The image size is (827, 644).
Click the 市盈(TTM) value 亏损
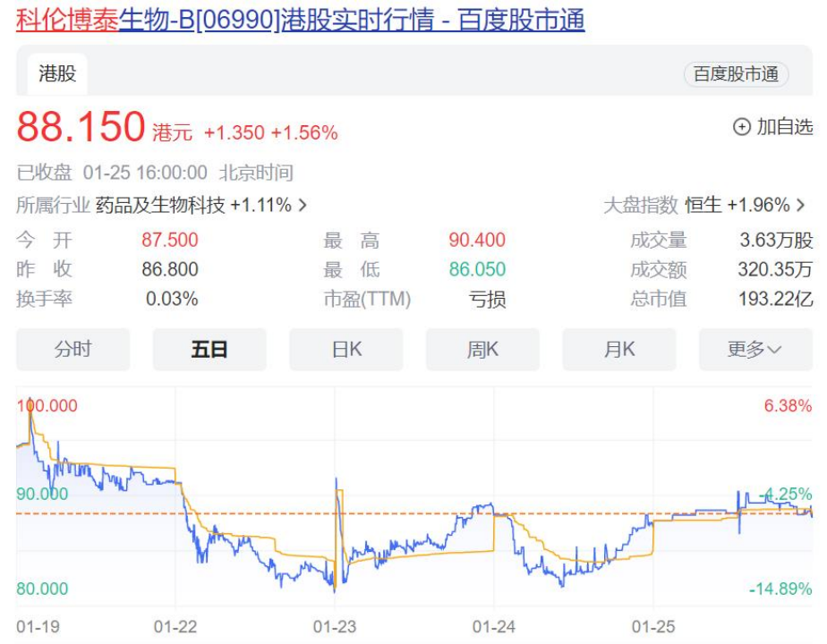[x=487, y=300]
